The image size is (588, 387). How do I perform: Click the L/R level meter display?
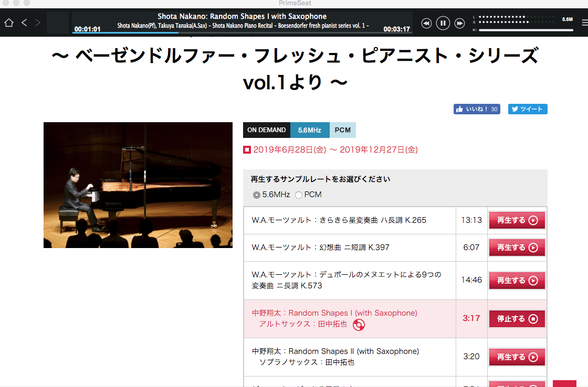coord(513,19)
